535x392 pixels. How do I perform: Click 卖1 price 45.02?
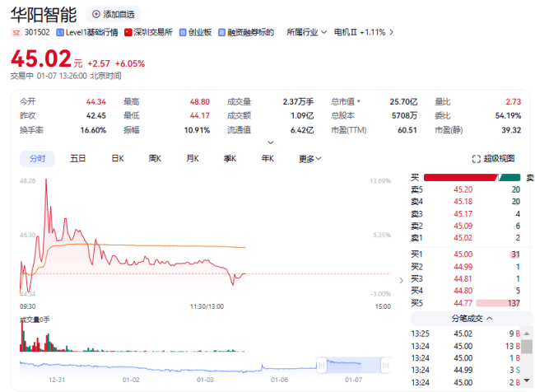click(x=463, y=238)
